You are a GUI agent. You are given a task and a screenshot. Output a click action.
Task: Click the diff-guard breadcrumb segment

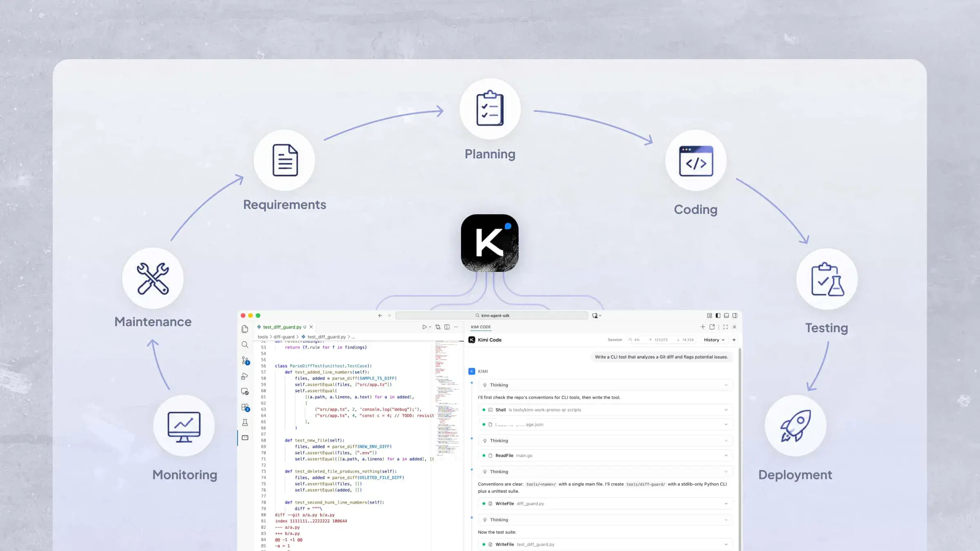[x=284, y=337]
